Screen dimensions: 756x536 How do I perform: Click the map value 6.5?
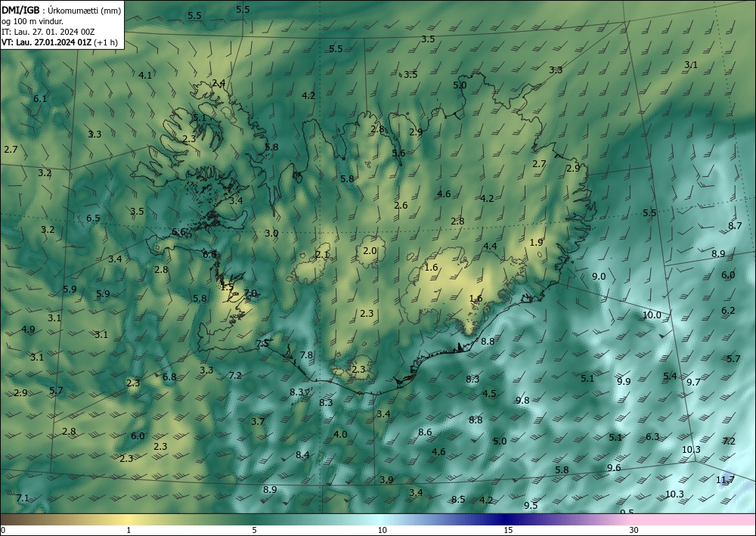[x=93, y=218]
